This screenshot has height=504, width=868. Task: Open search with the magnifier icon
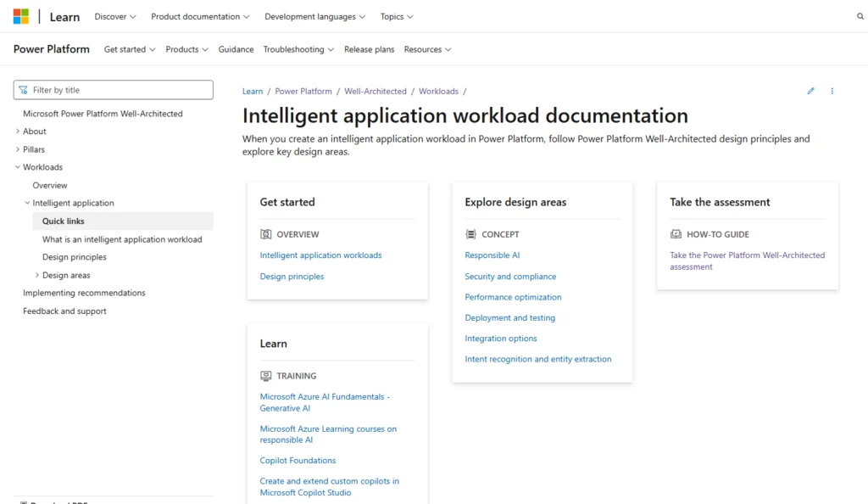(860, 16)
